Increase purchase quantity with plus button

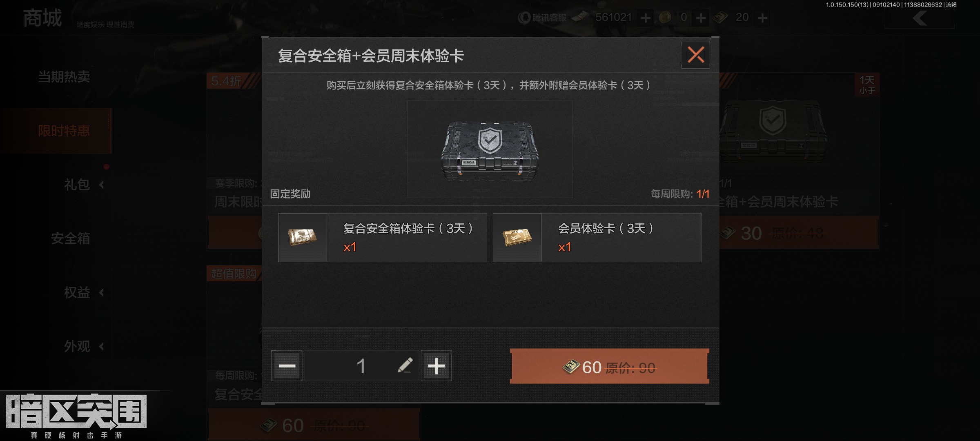(436, 365)
